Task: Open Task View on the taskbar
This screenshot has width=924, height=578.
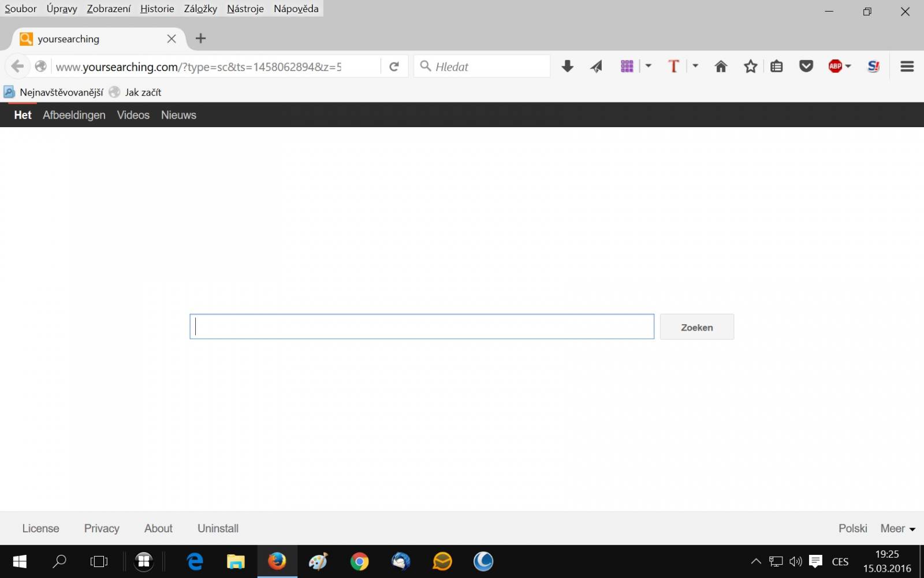Action: [99, 561]
